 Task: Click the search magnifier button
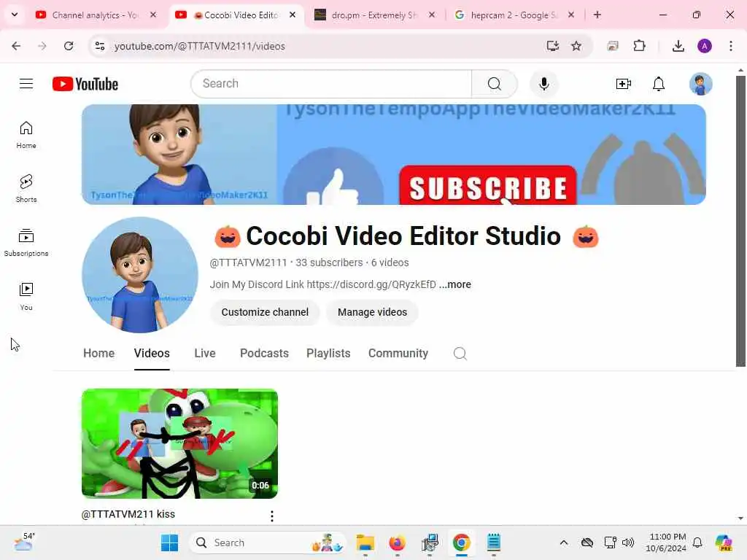click(x=495, y=84)
